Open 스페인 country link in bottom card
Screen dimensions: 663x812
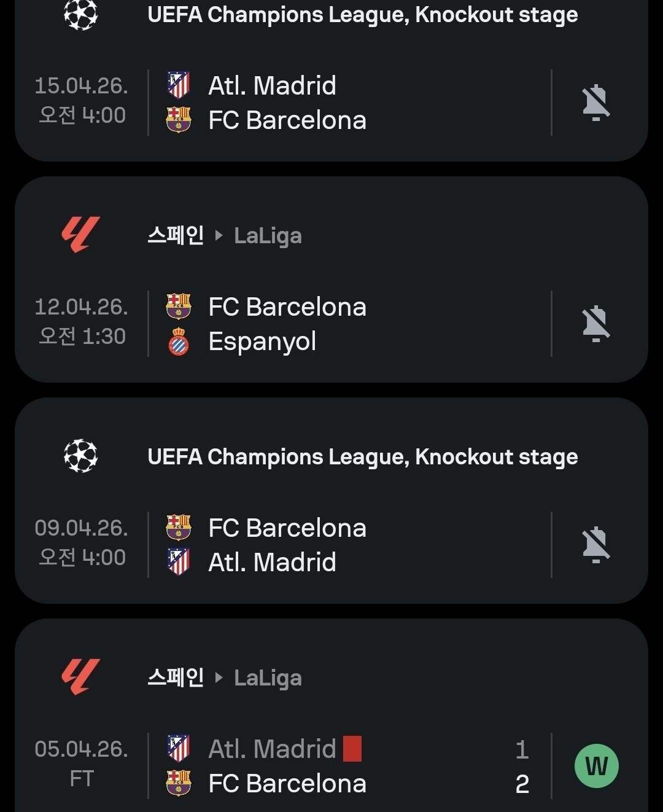click(176, 677)
